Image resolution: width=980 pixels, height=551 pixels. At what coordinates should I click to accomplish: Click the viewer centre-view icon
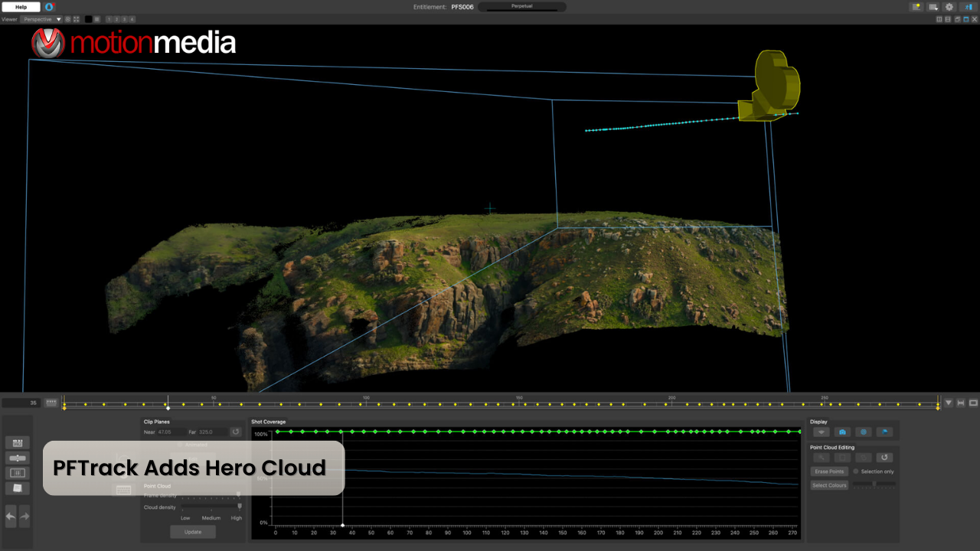(67, 19)
